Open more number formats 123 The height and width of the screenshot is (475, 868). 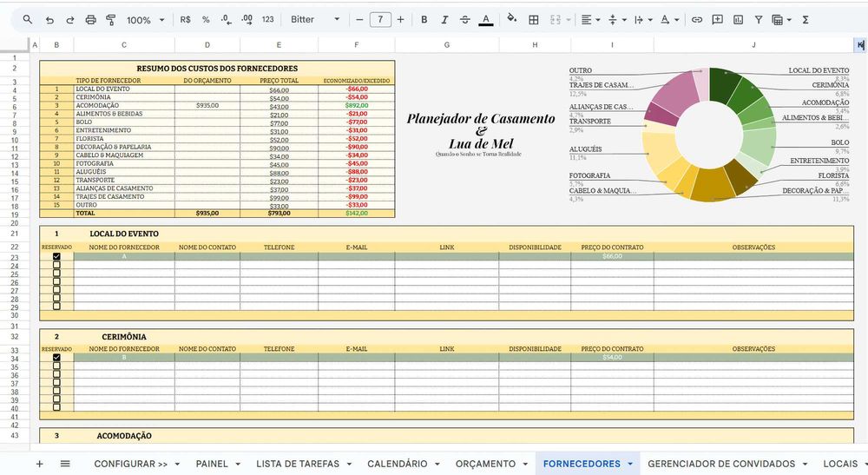tap(268, 19)
